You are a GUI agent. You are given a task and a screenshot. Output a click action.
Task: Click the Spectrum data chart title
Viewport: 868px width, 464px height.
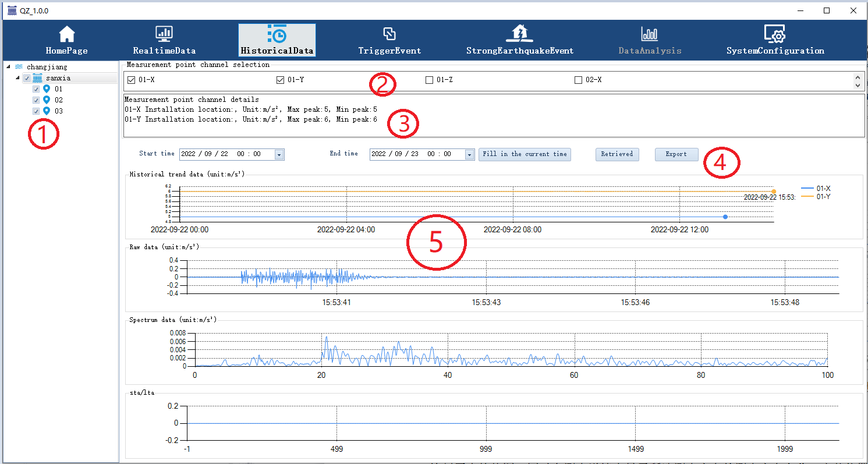tap(173, 320)
